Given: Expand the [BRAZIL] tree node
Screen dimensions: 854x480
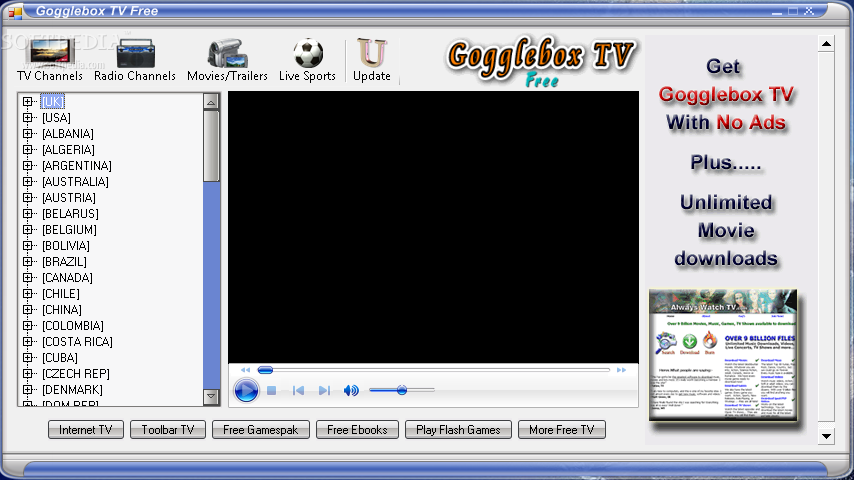Looking at the screenshot, I should pyautogui.click(x=27, y=262).
